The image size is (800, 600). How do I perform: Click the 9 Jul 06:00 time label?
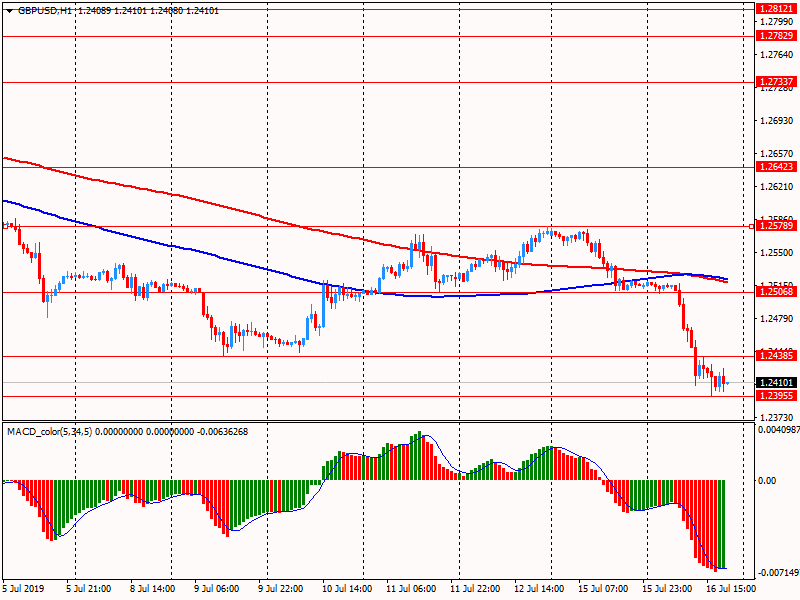(217, 589)
